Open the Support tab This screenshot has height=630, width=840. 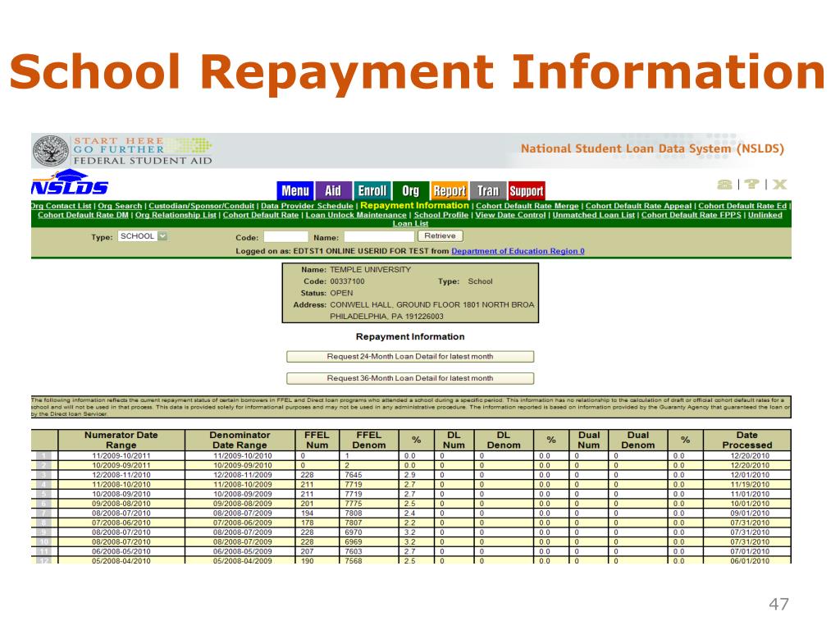[x=526, y=190]
